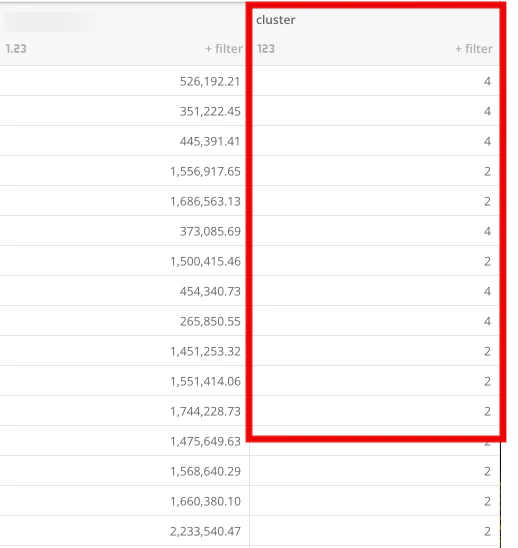Viewport: 518px width, 548px height.
Task: Select the cell 1,568,640.29
Action: point(206,471)
